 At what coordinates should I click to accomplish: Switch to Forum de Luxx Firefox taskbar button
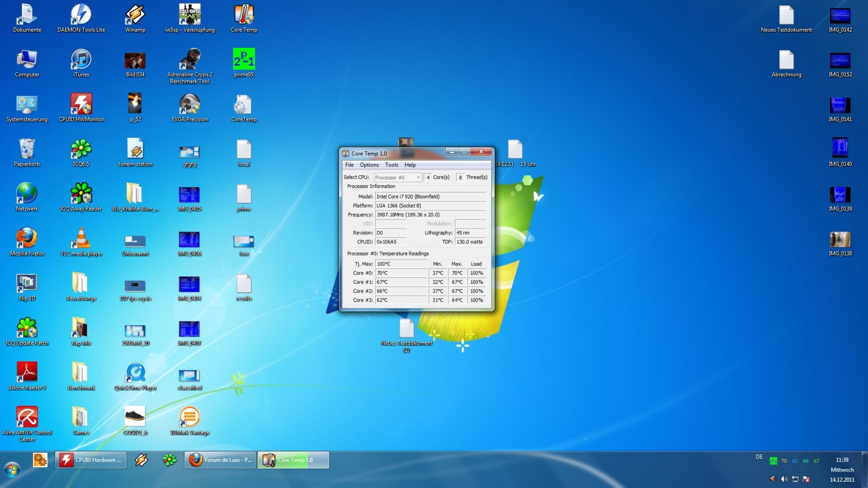pos(220,460)
